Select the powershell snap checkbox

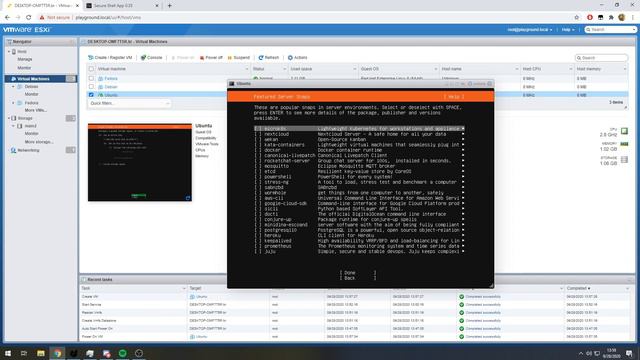258,177
